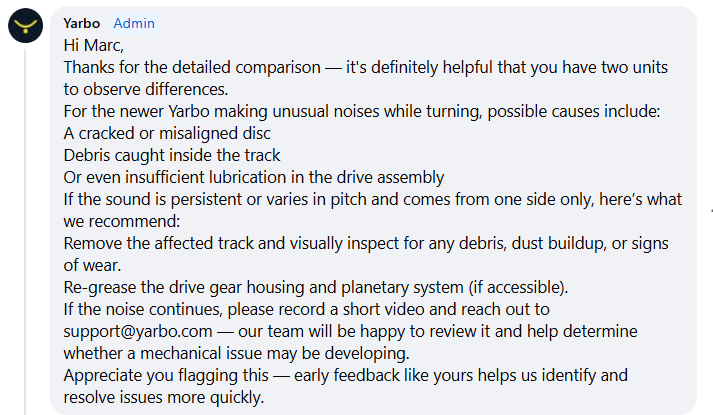The width and height of the screenshot is (713, 415).
Task: Select 'Remove the affected track' instruction line
Action: click(366, 244)
